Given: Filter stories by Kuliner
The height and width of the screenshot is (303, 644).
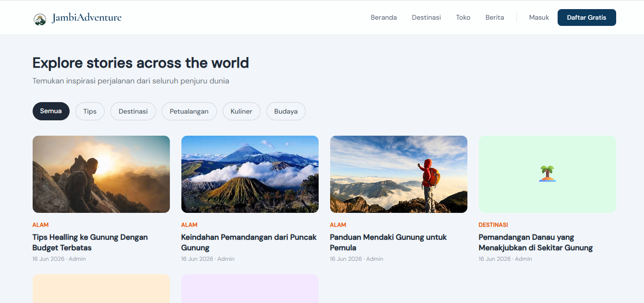Looking at the screenshot, I should click(x=241, y=111).
